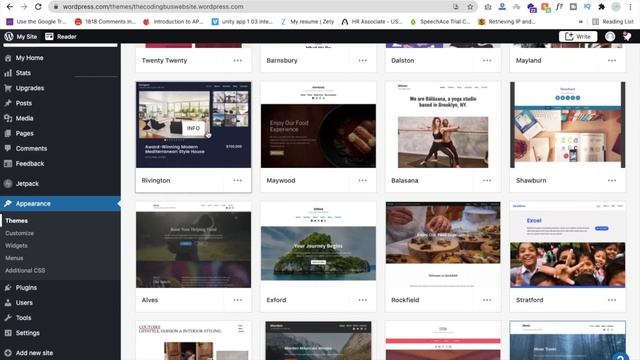640x360 pixels.
Task: Open more options for Exford theme
Action: (x=362, y=300)
